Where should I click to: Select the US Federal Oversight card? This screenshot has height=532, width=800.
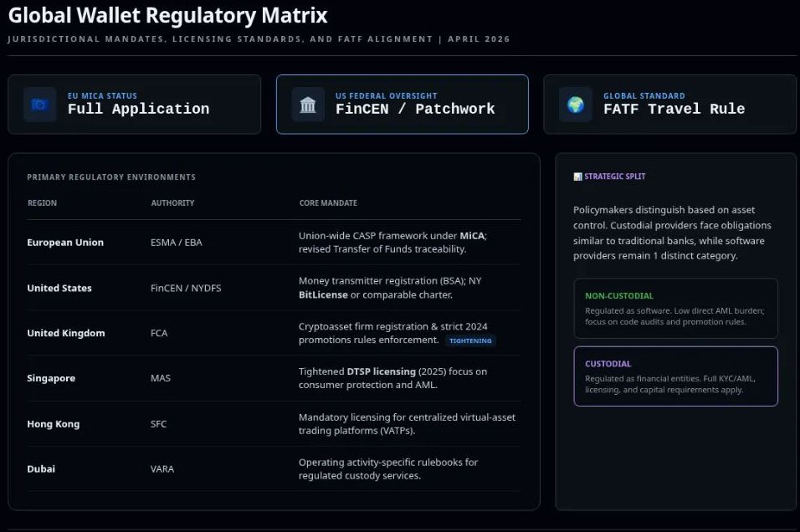point(403,105)
